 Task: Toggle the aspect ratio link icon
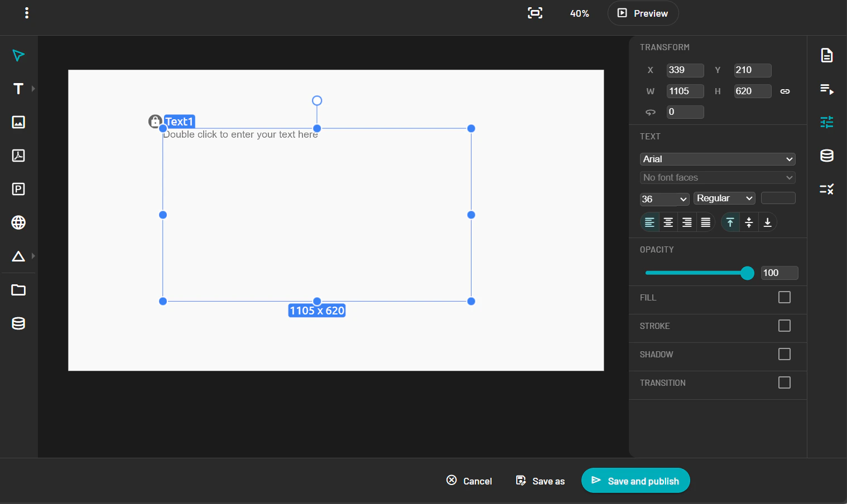click(785, 91)
